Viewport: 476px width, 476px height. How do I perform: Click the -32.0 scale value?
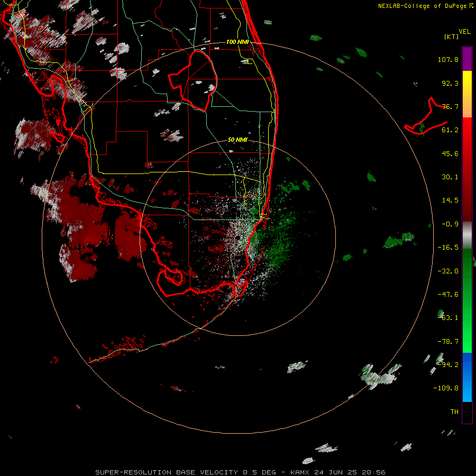click(448, 271)
